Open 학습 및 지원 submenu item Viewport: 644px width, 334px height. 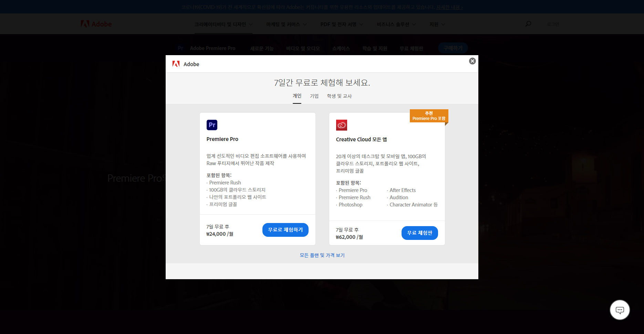375,49
